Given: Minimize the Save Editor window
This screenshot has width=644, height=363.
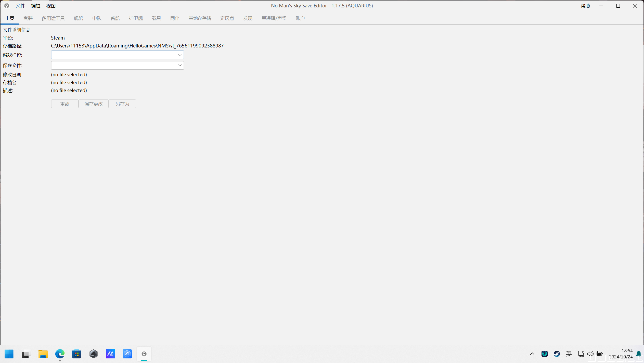Looking at the screenshot, I should pyautogui.click(x=601, y=6).
